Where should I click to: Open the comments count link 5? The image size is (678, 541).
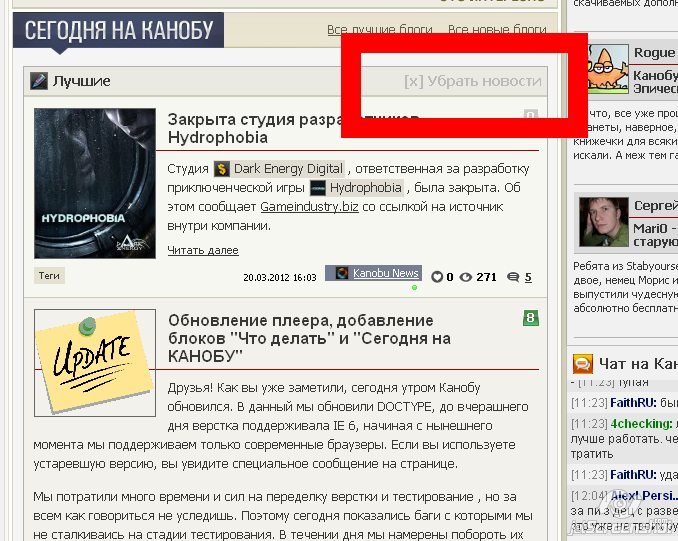tap(528, 277)
